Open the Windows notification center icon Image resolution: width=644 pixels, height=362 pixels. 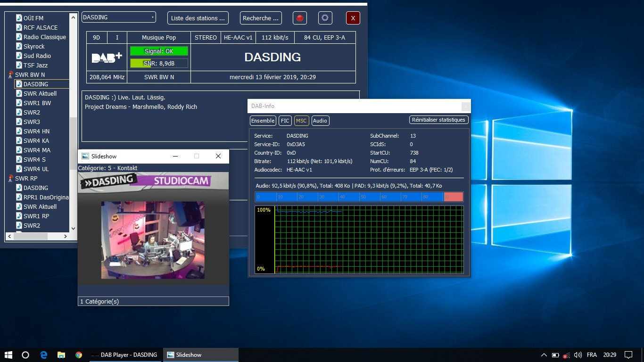pos(628,355)
